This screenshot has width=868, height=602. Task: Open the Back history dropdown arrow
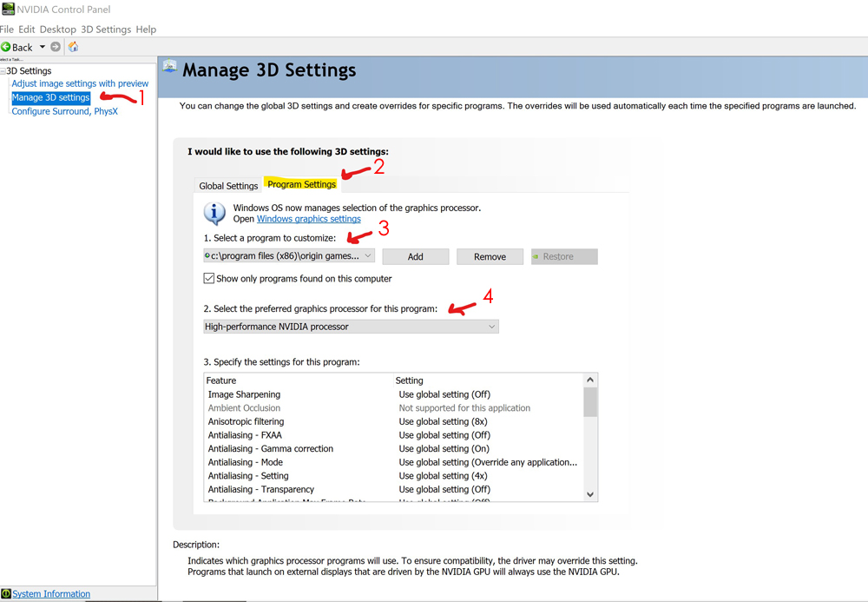(x=42, y=47)
